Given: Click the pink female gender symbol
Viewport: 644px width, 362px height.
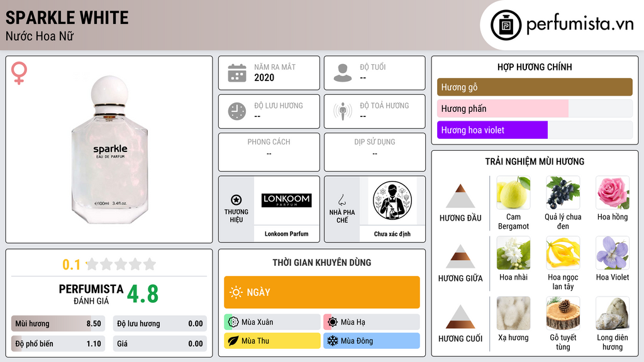Looking at the screenshot, I should coord(19,73).
